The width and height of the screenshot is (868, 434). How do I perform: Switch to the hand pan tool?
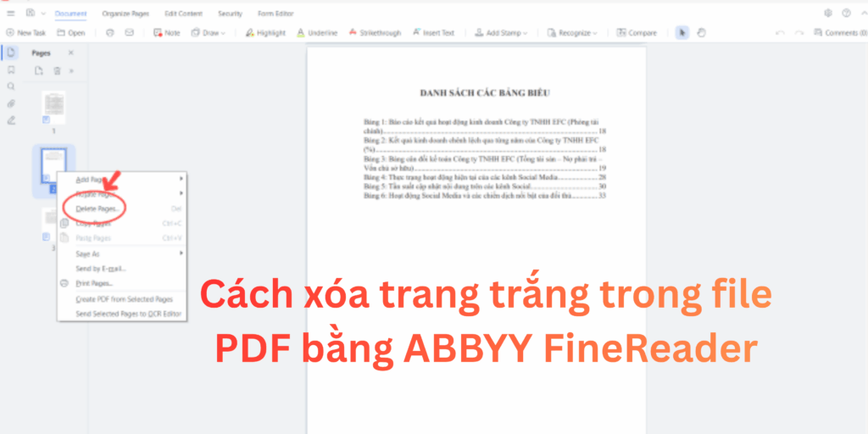point(701,33)
